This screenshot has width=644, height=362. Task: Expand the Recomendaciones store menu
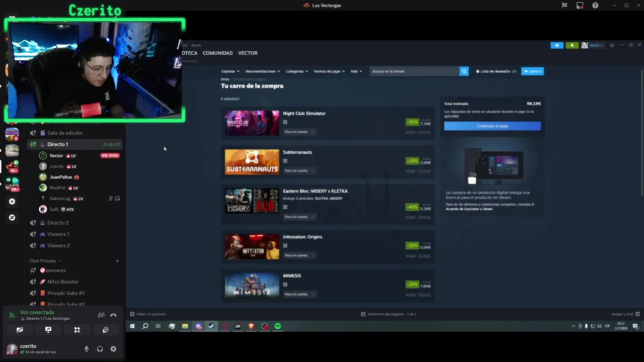pyautogui.click(x=263, y=71)
